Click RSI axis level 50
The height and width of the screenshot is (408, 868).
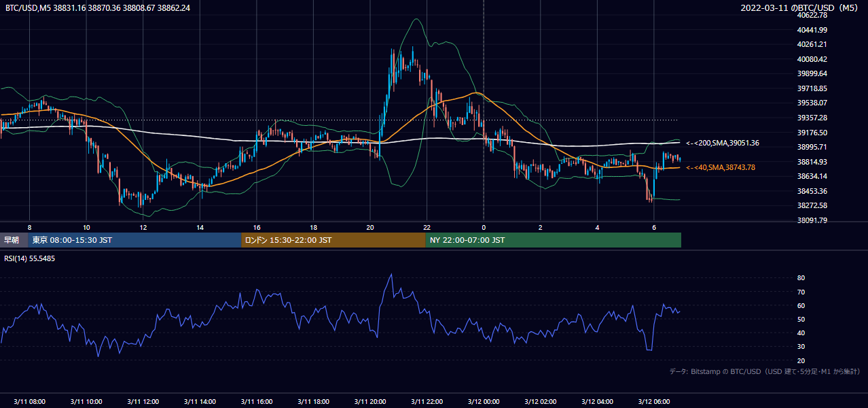801,319
